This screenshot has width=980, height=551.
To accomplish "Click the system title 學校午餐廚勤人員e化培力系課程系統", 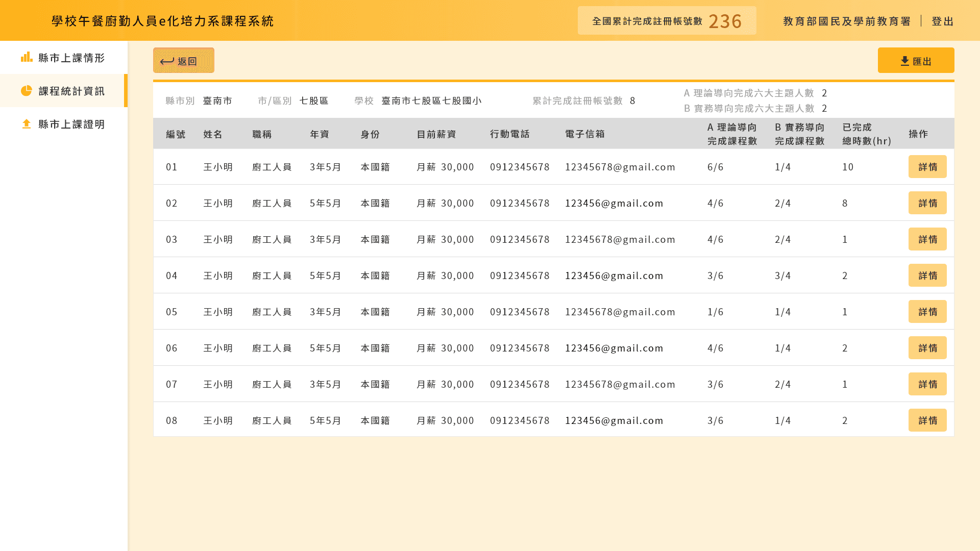I will pos(163,20).
